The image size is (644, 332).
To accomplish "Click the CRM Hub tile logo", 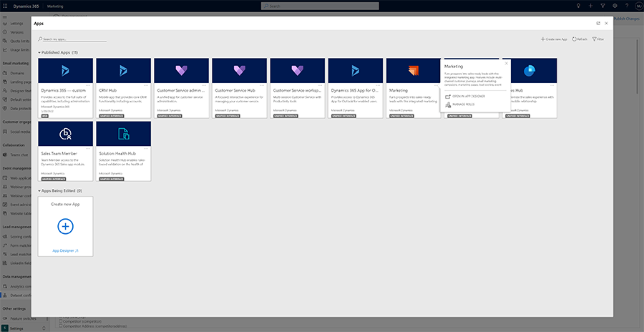I will pos(123,71).
